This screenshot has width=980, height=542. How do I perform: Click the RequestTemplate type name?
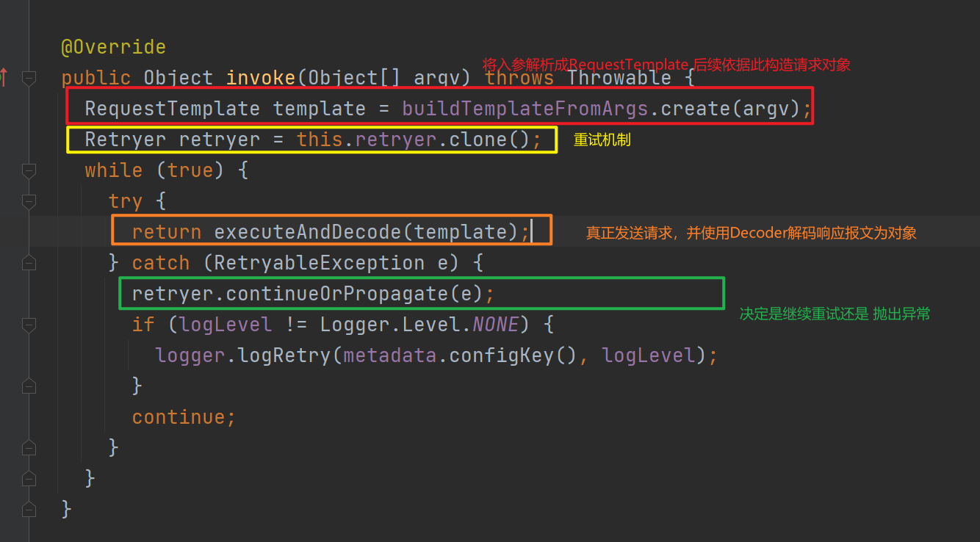173,109
